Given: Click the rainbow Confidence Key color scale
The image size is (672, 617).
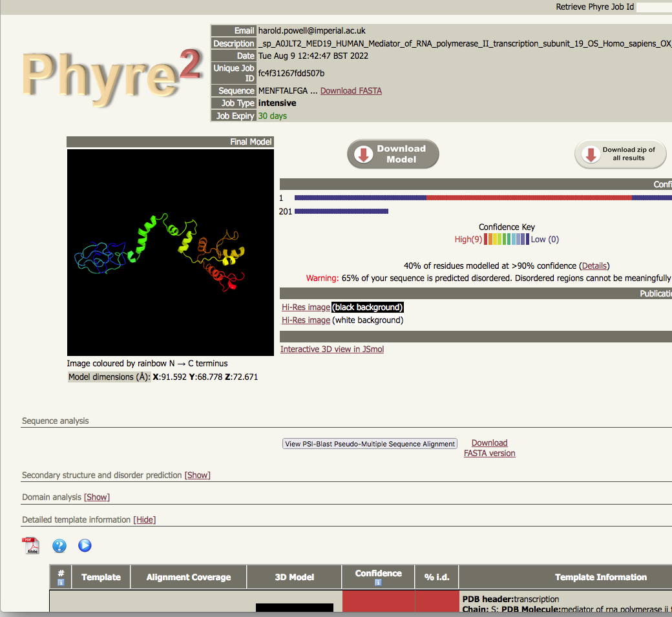Looking at the screenshot, I should pyautogui.click(x=507, y=239).
